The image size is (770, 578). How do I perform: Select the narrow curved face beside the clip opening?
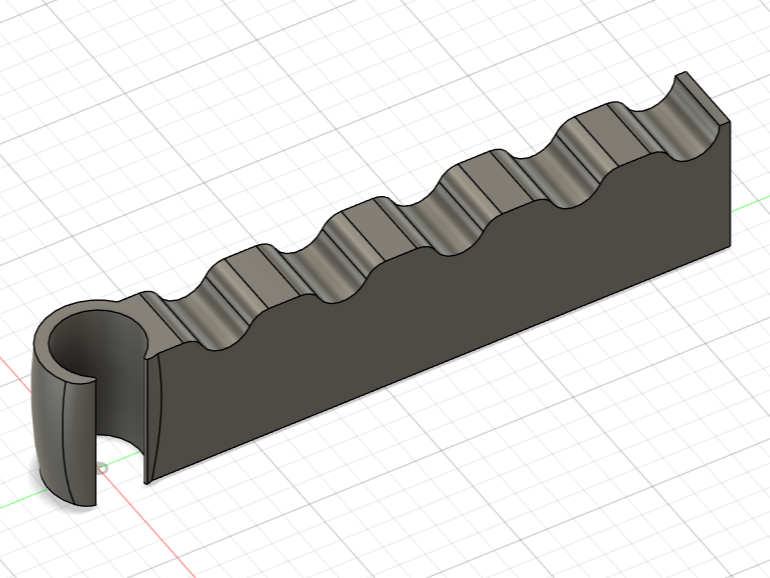coord(154,417)
